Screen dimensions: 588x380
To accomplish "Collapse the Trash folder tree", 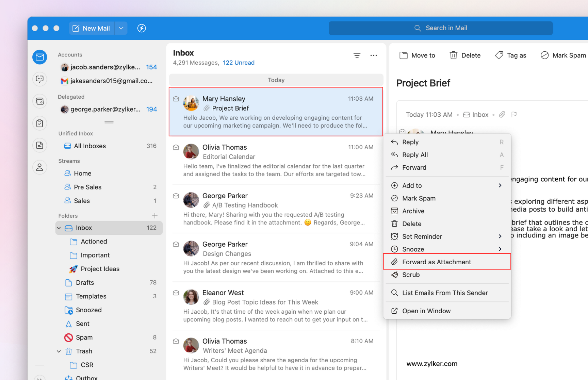I will [59, 351].
